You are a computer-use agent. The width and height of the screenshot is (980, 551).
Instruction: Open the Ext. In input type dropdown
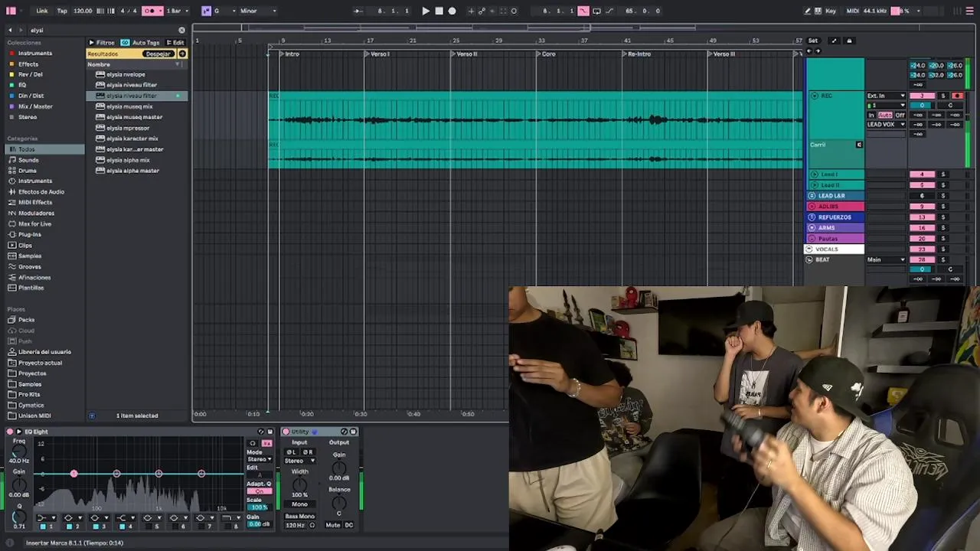pos(887,96)
